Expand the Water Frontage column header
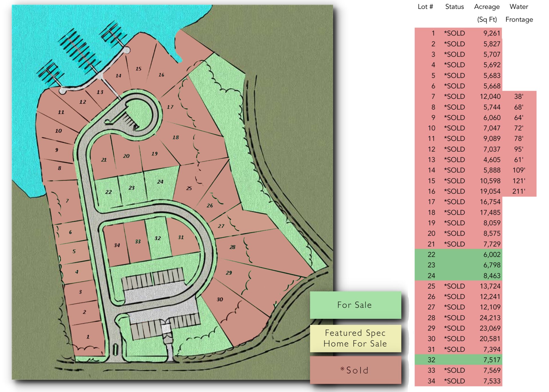The height and width of the screenshot is (392, 549). pyautogui.click(x=520, y=13)
